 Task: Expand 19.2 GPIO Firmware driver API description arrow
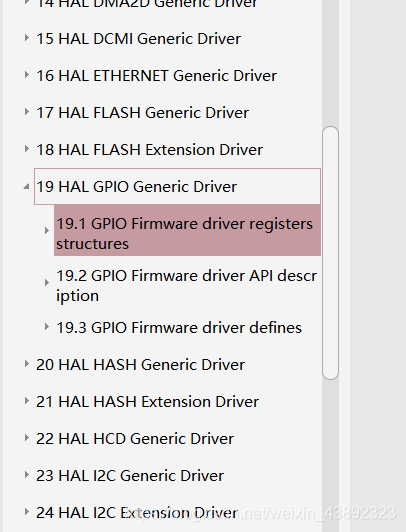pyautogui.click(x=47, y=283)
